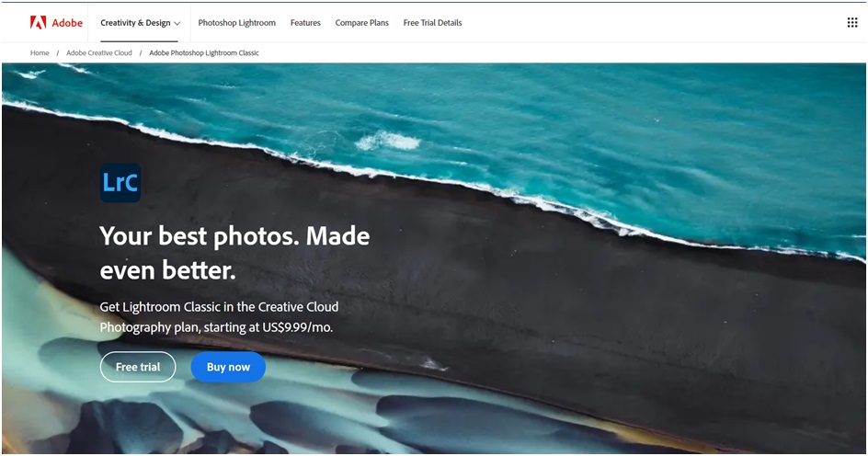Viewport: 868px width, 456px height.
Task: Go to the Features nav item
Action: [305, 22]
